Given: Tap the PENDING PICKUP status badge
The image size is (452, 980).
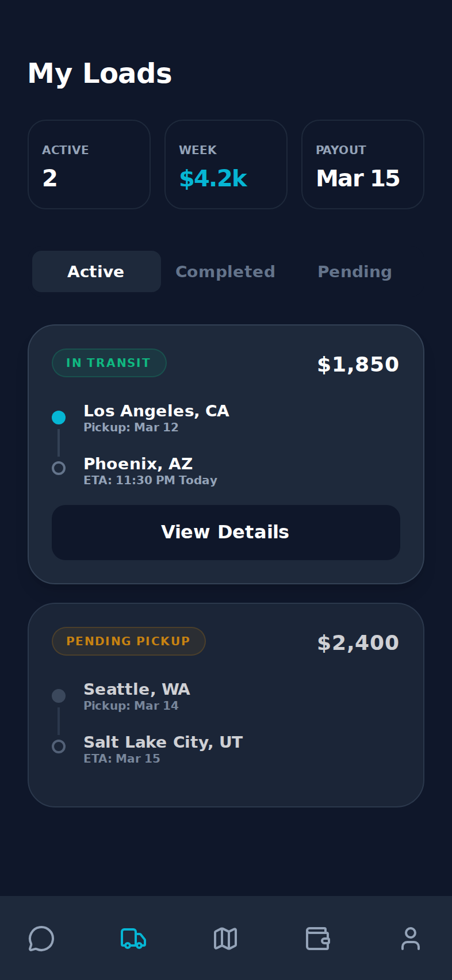Looking at the screenshot, I should coord(128,641).
